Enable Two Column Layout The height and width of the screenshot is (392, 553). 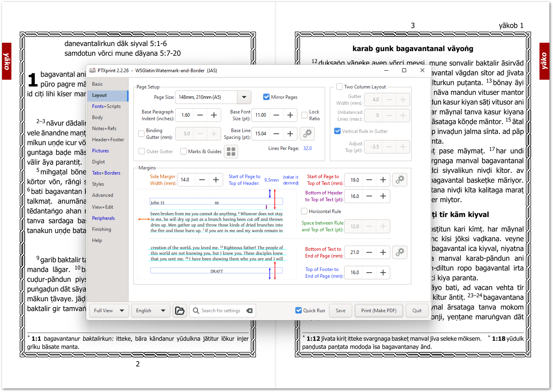tap(339, 86)
